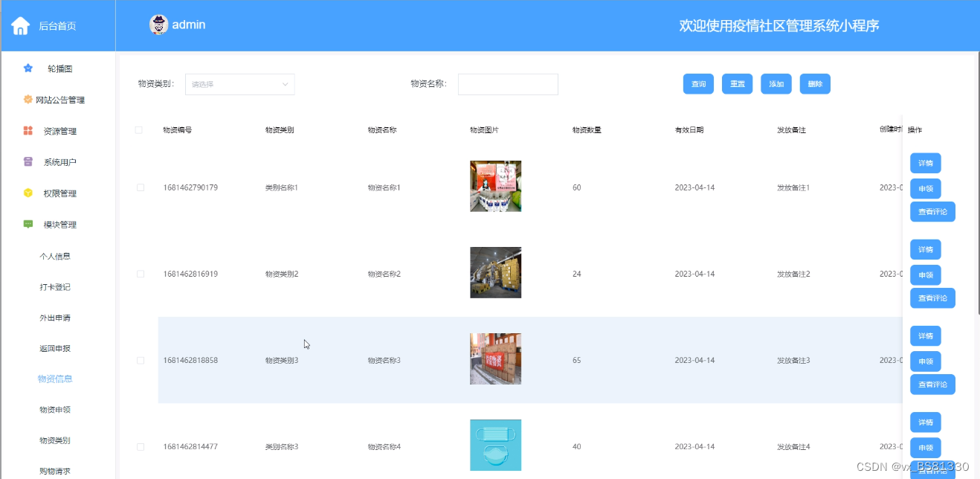Open 购物清求 in the sidebar

coord(55,471)
